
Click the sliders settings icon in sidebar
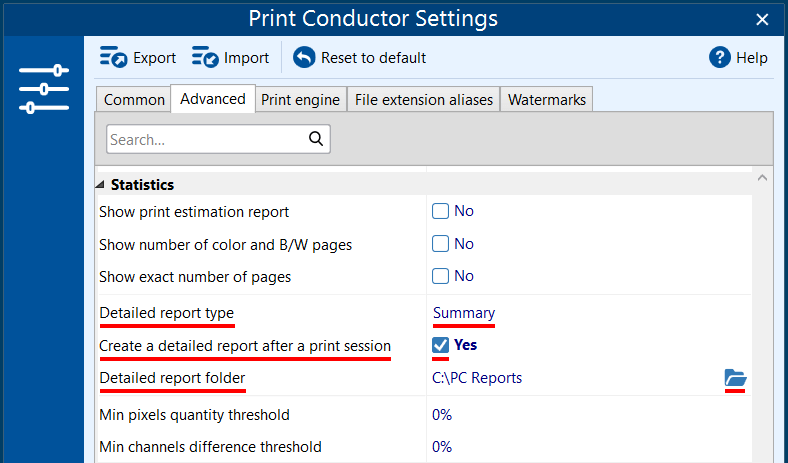[x=44, y=89]
